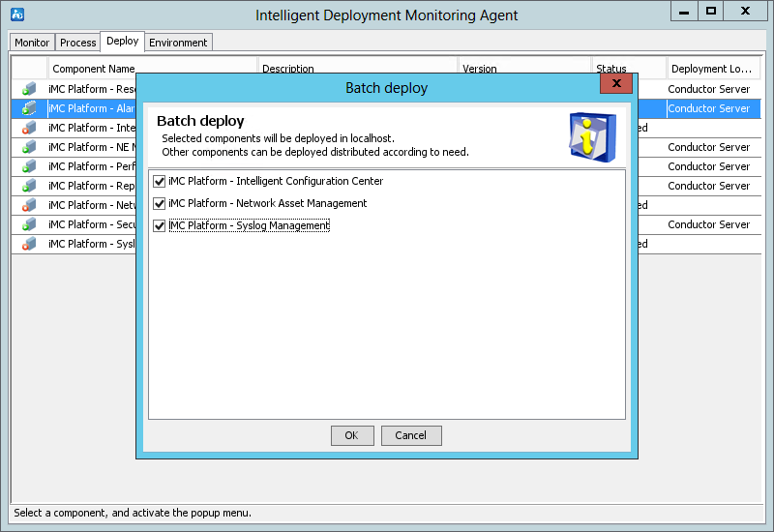774x532 pixels.
Task: Click the highlighted iMC Platform - Alar row icon
Action: pyautogui.click(x=29, y=108)
